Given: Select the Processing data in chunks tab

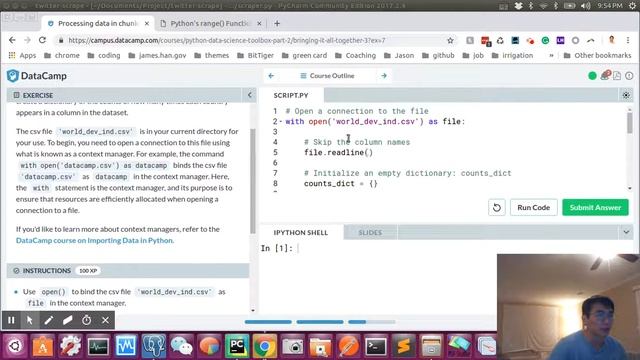Looking at the screenshot, I should coord(98,24).
